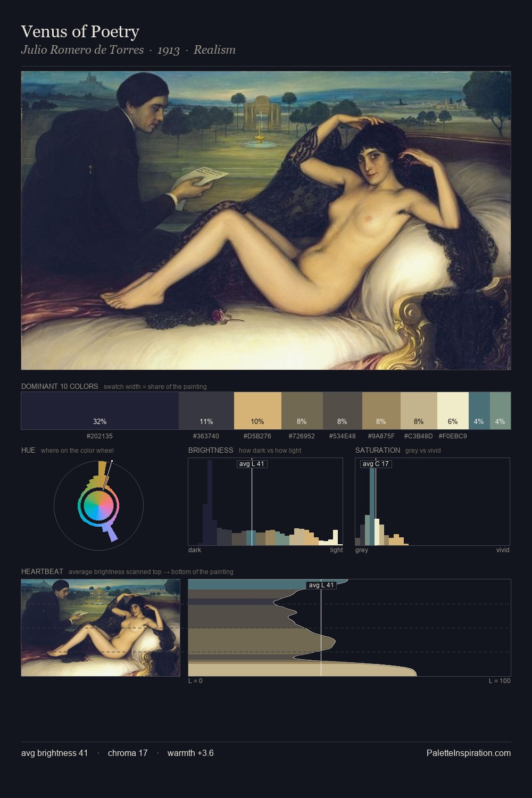Click the HEARTBEAT section heading
Image resolution: width=532 pixels, height=798 pixels.
[42, 571]
